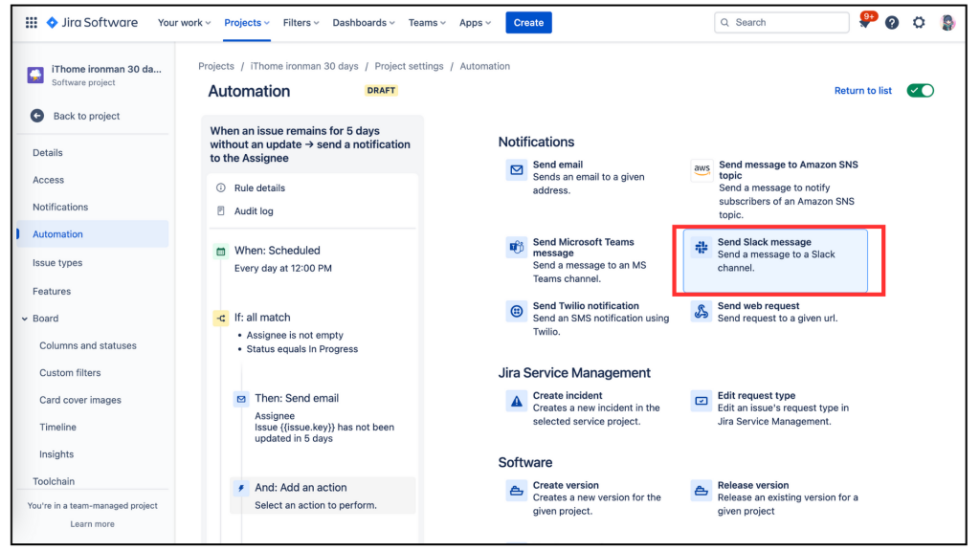Expand the Projects menu

(247, 23)
